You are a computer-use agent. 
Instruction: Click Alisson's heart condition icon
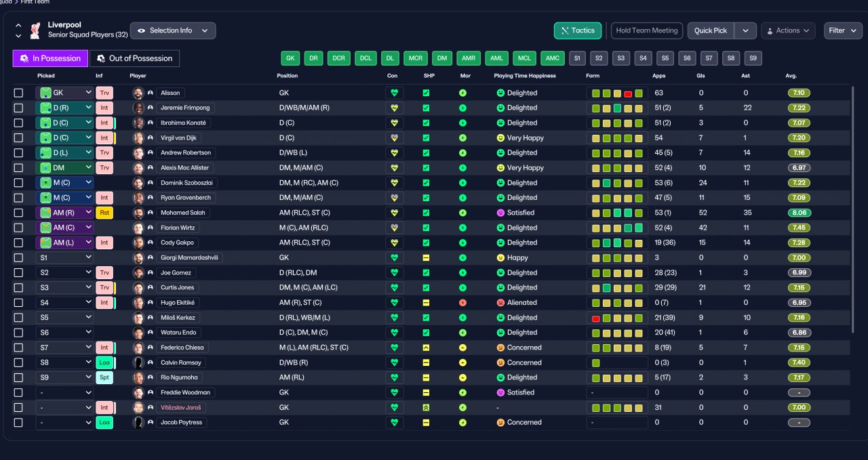coord(393,93)
